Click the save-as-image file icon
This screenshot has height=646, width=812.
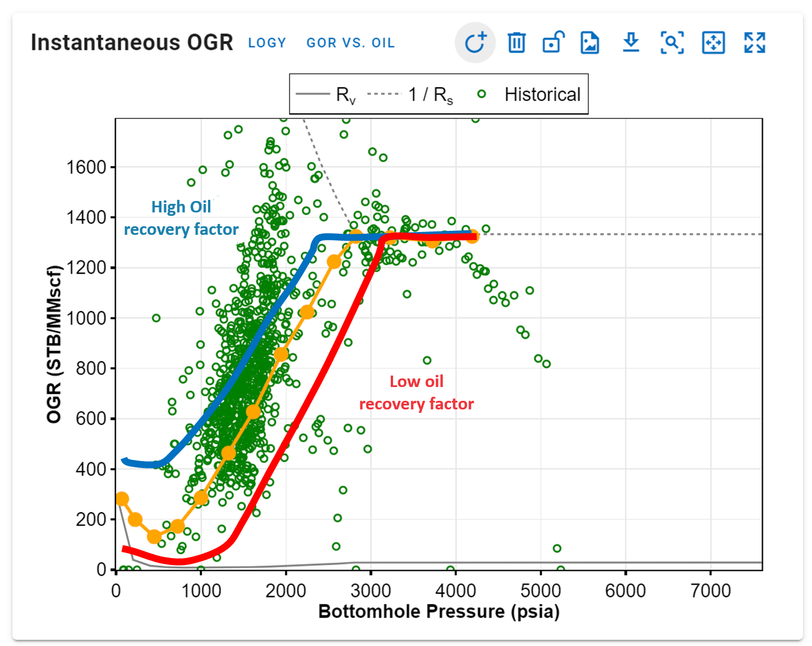click(x=590, y=43)
